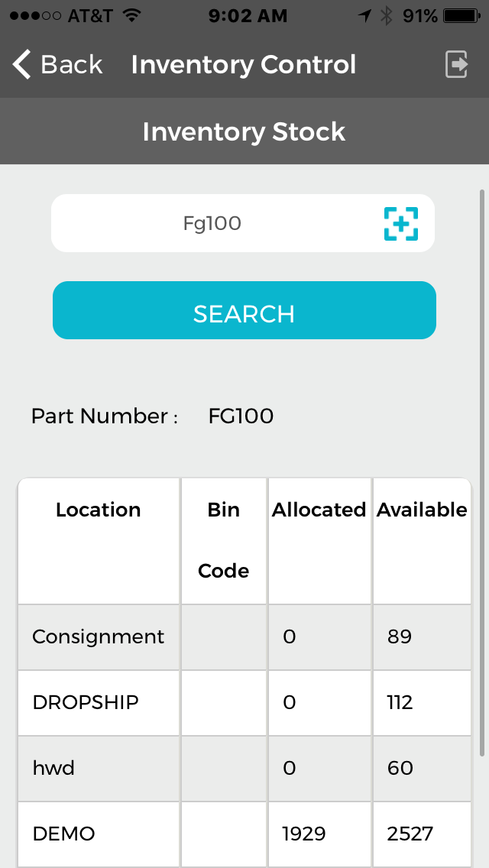Tap the Location column header
The image size is (489, 868).
(x=99, y=510)
